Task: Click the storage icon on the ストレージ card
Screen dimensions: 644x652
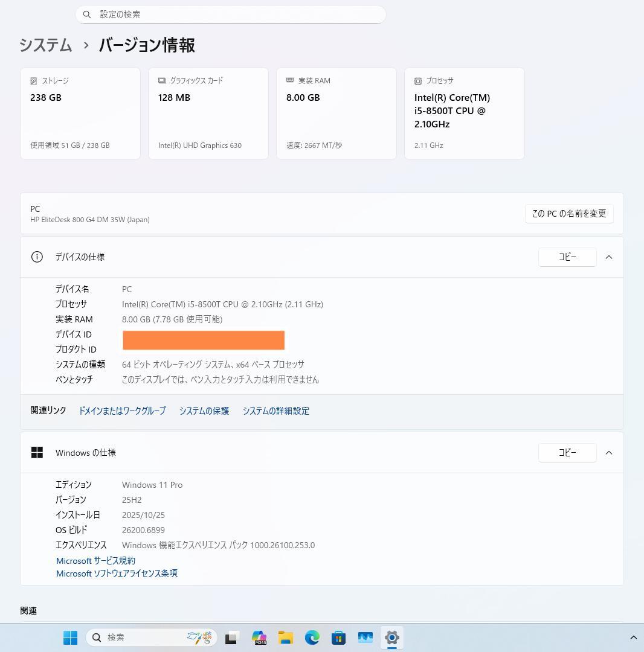Action: tap(34, 80)
